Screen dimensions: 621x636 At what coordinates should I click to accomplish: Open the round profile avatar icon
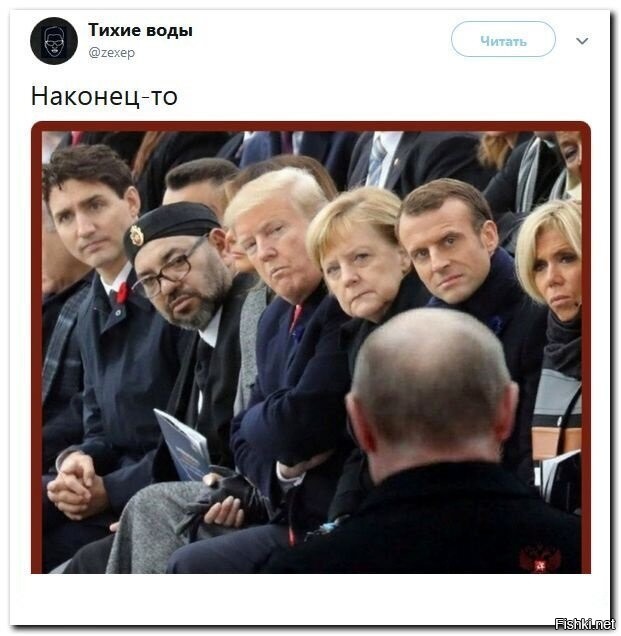tap(54, 41)
